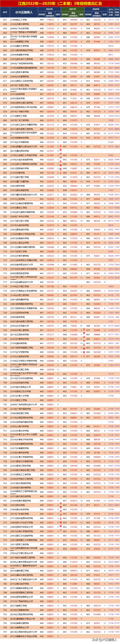Click school cell [2963]北方民族大学
This screenshot has width=120, height=644.
(x=24, y=326)
